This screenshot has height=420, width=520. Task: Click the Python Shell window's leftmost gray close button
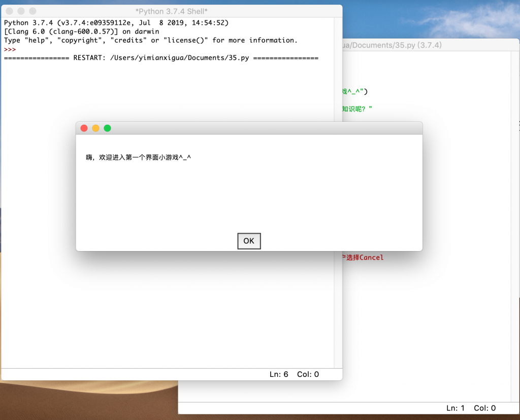(9, 11)
